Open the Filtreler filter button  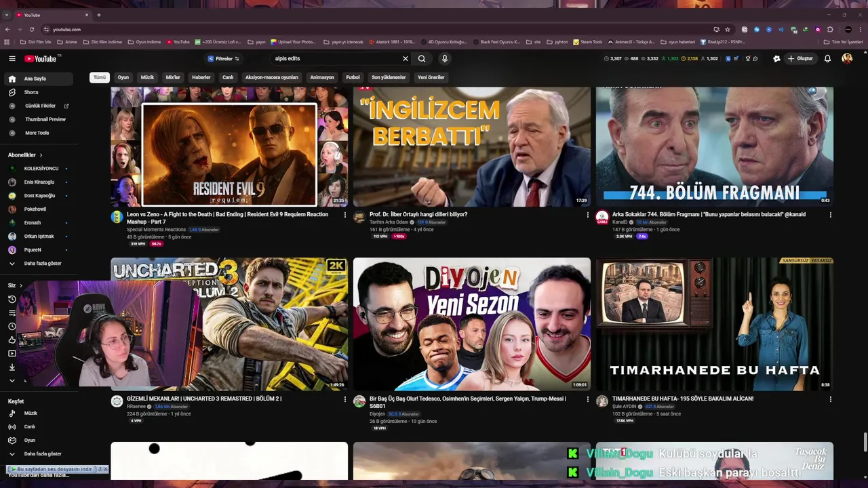tap(223, 59)
